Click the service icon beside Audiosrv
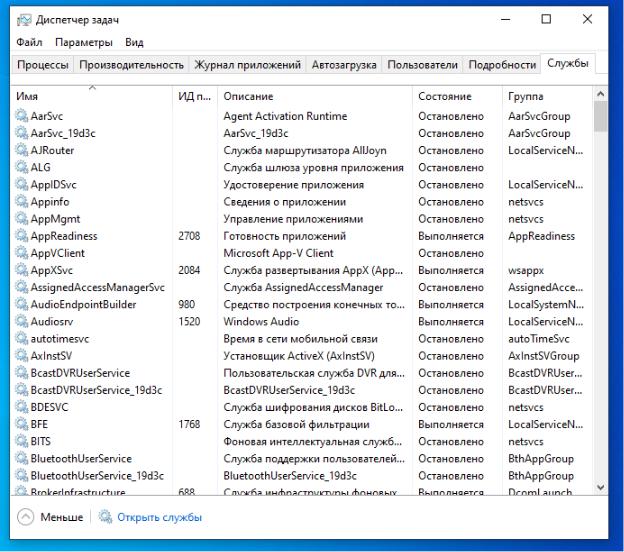Image resolution: width=624 pixels, height=552 pixels. coord(21,321)
